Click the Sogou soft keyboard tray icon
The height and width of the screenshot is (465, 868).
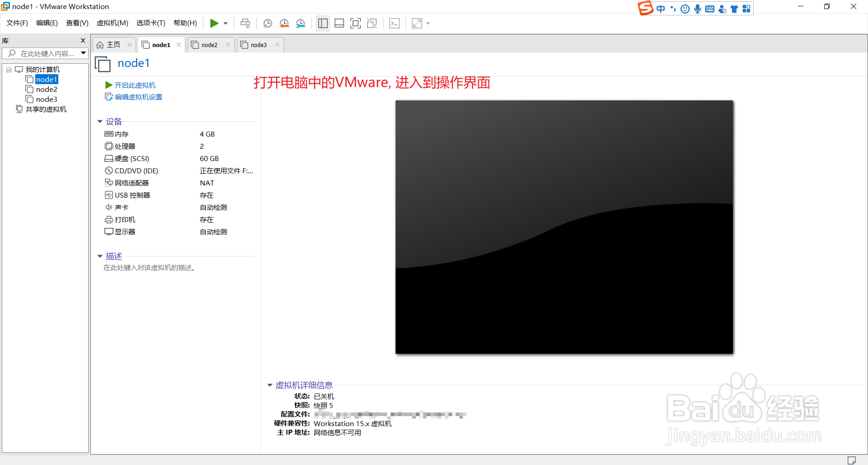[x=710, y=9]
